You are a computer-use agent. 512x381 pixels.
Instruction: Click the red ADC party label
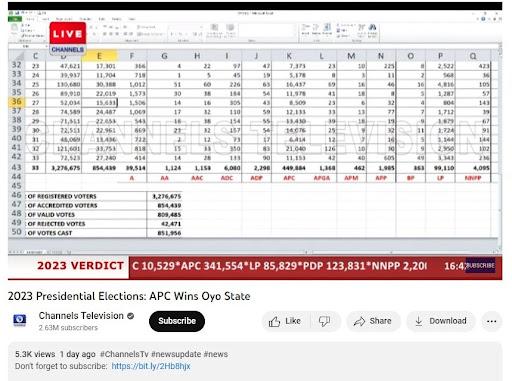(227, 178)
